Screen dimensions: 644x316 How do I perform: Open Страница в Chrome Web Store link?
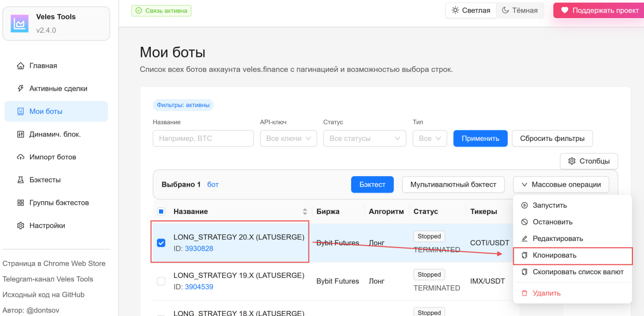pyautogui.click(x=54, y=264)
